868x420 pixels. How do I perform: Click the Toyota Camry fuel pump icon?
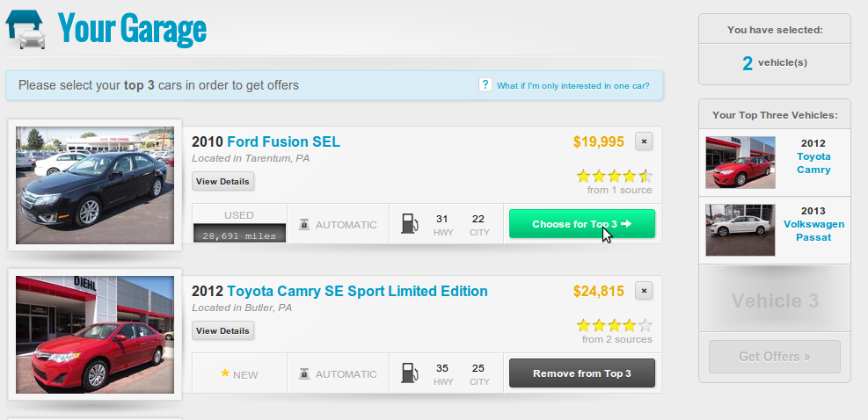pos(410,373)
